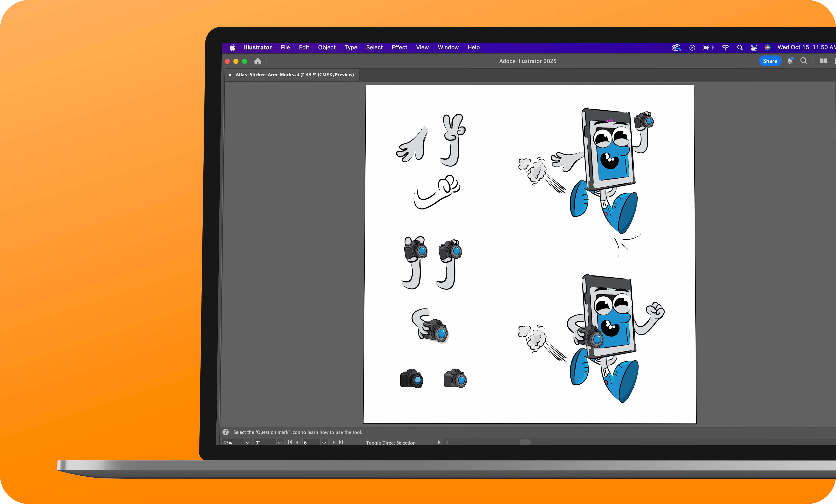
Task: Go to the previous artboard
Action: (297, 442)
